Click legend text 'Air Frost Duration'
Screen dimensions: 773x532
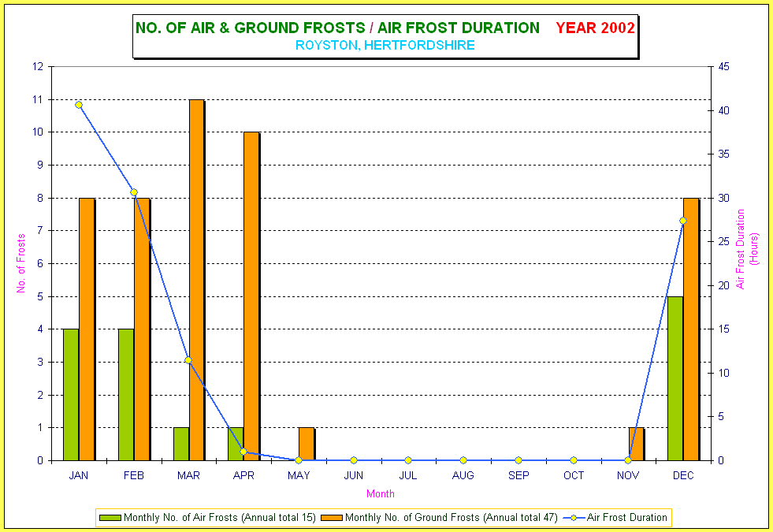[626, 518]
